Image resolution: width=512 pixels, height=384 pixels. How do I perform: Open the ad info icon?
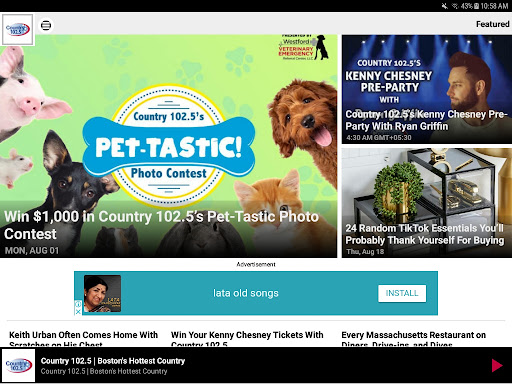click(78, 304)
